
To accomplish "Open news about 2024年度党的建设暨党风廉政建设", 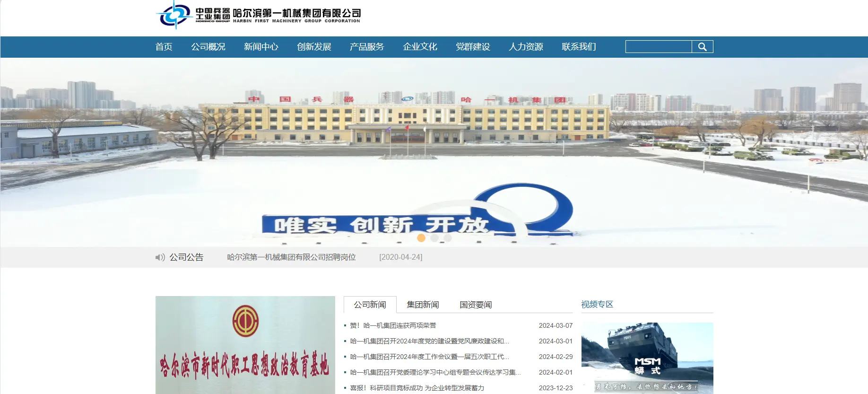I will 429,341.
